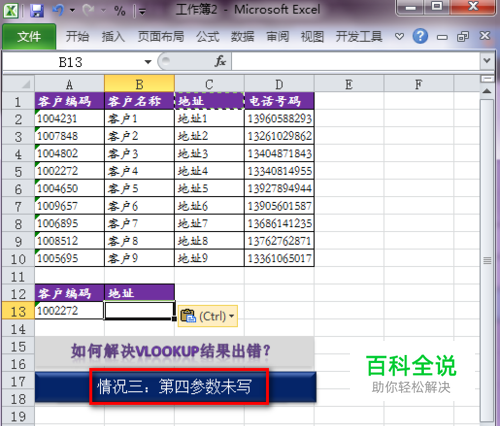Click the Select All corner button
This screenshot has height=426, width=500.
pos(18,84)
